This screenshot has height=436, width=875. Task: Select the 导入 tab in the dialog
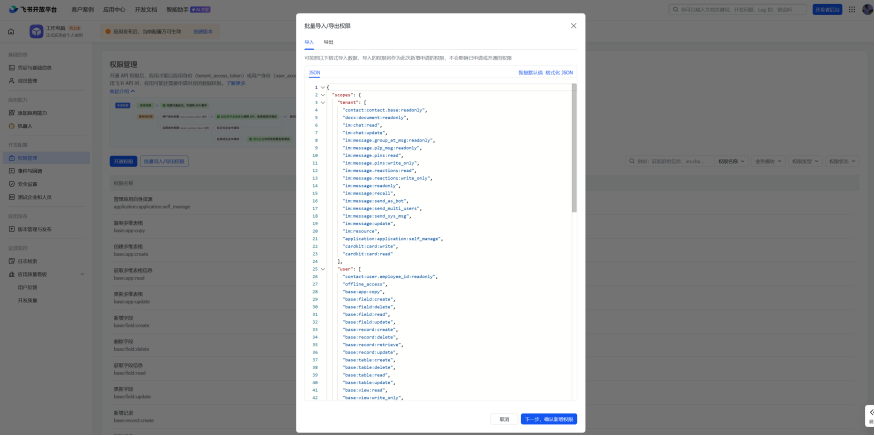[309, 42]
